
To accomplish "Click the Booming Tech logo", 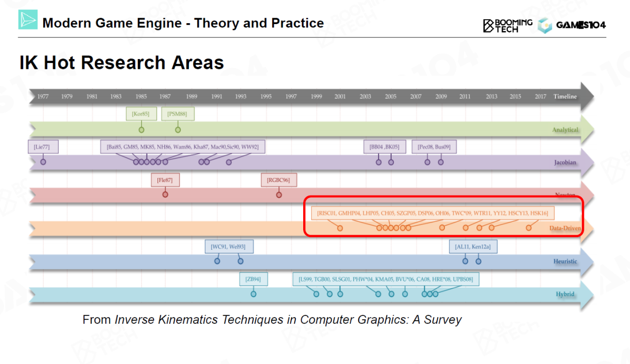I will (507, 26).
